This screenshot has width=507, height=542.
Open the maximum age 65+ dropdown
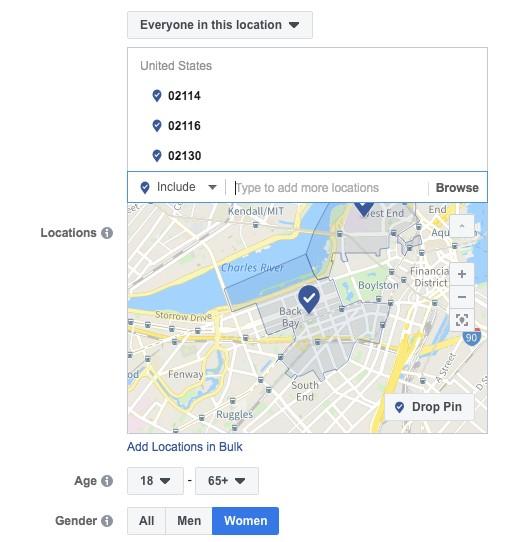click(x=227, y=481)
